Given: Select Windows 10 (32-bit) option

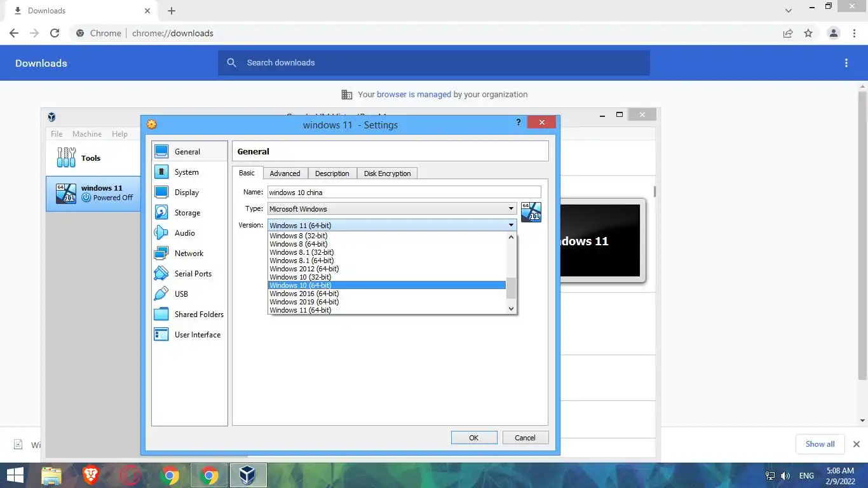Looking at the screenshot, I should click(x=387, y=277).
